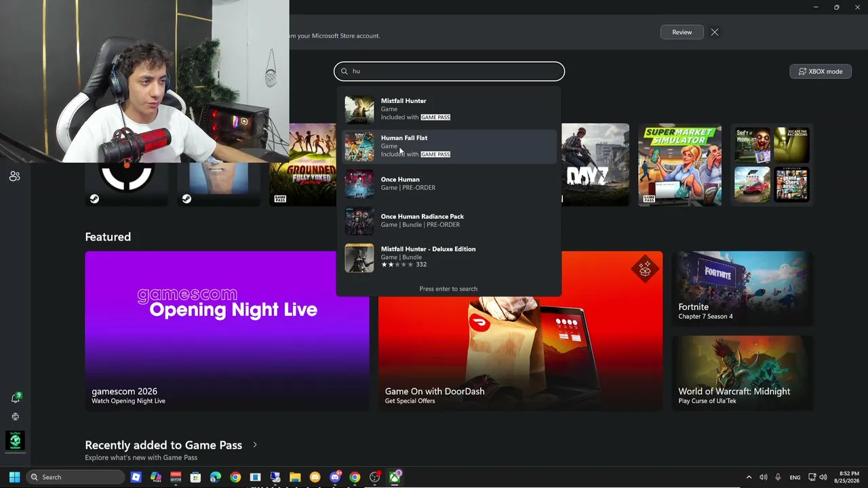Open File Explorer from the taskbar
868x488 pixels.
295,477
